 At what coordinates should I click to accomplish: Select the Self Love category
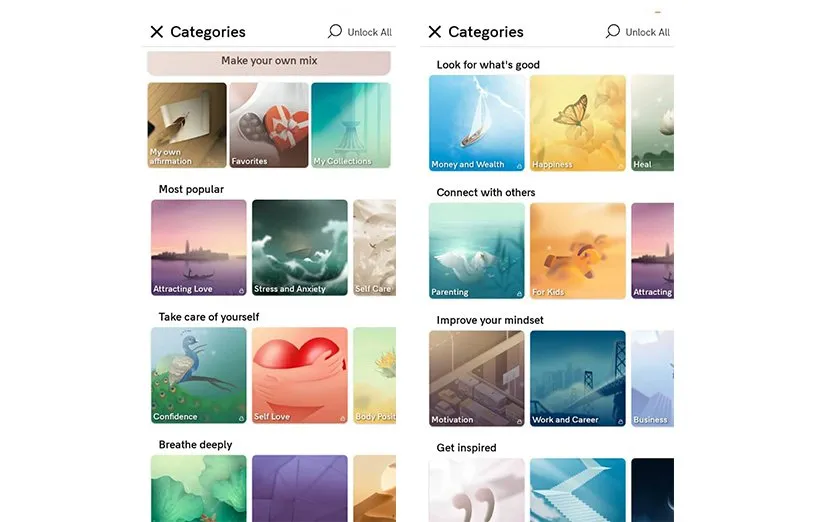tap(300, 375)
